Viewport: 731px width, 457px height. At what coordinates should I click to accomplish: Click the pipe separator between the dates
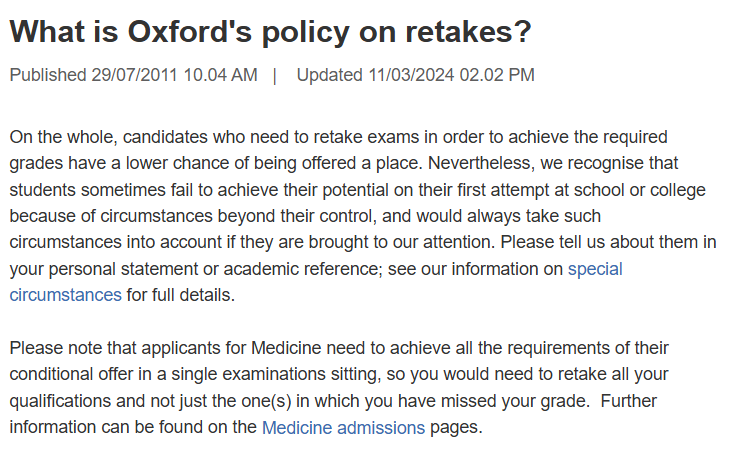tap(275, 75)
